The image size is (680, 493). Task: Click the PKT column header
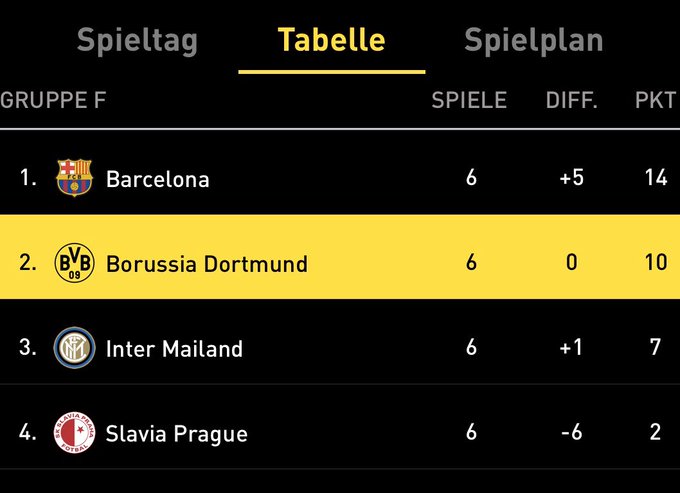[x=655, y=100]
